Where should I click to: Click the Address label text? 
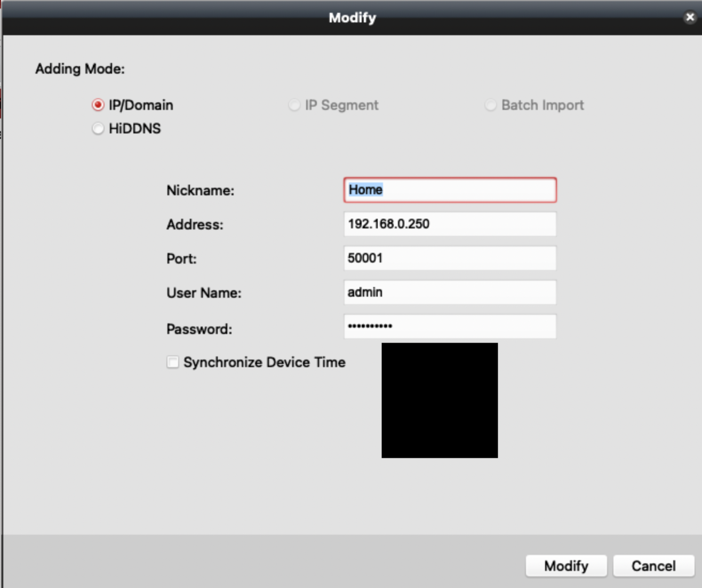(195, 225)
